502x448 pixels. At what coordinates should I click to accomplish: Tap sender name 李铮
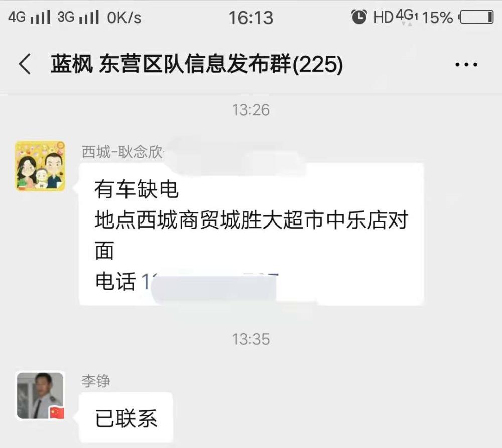pos(96,381)
